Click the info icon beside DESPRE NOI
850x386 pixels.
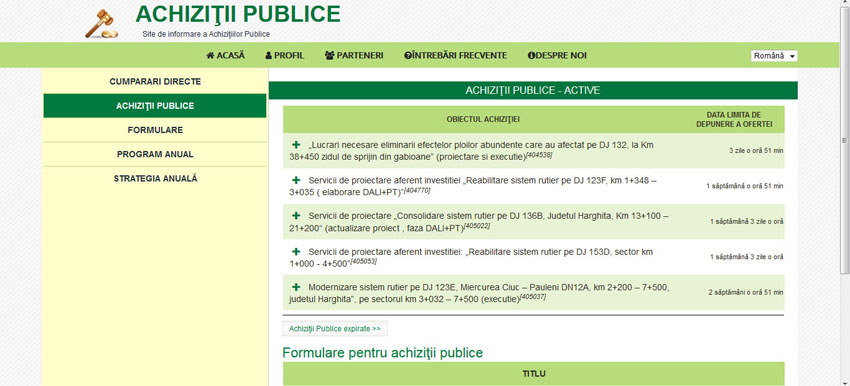click(x=531, y=55)
